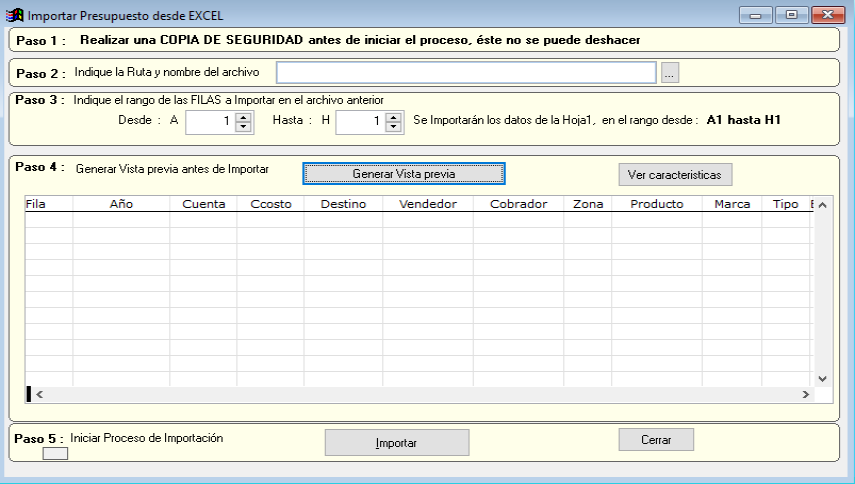
Task: Increase the Hasta row spinner value
Action: [x=394, y=117]
